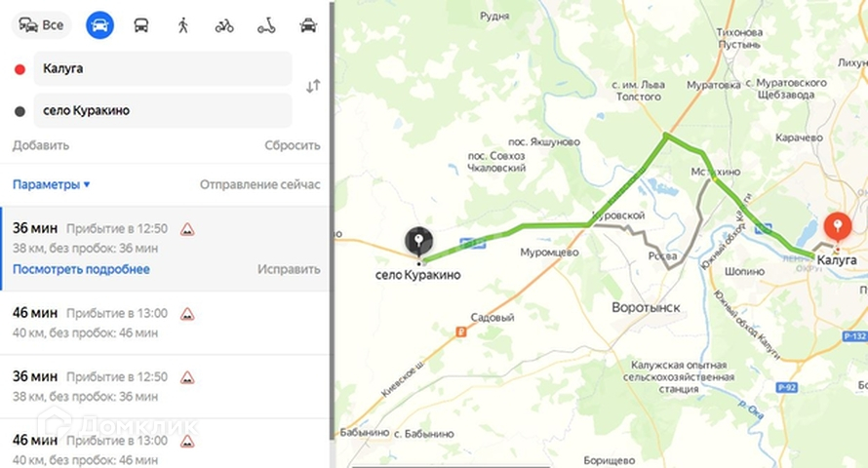This screenshot has height=468, width=868.
Task: Expand the Параметры dropdown
Action: click(51, 185)
